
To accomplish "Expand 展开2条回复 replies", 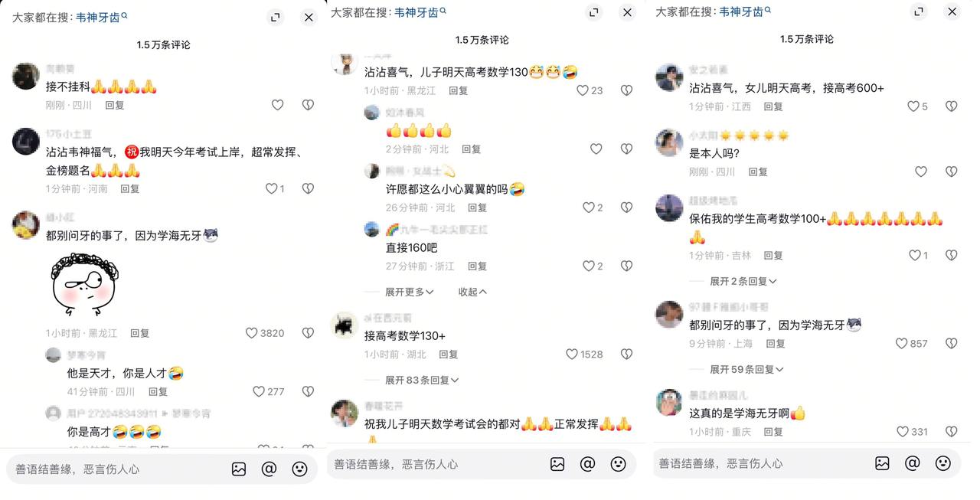I will point(743,281).
